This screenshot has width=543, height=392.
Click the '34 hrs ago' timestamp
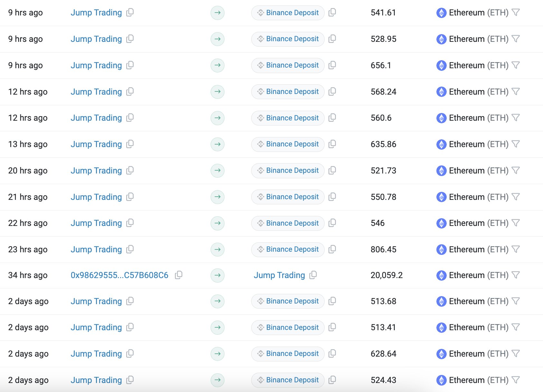click(28, 275)
